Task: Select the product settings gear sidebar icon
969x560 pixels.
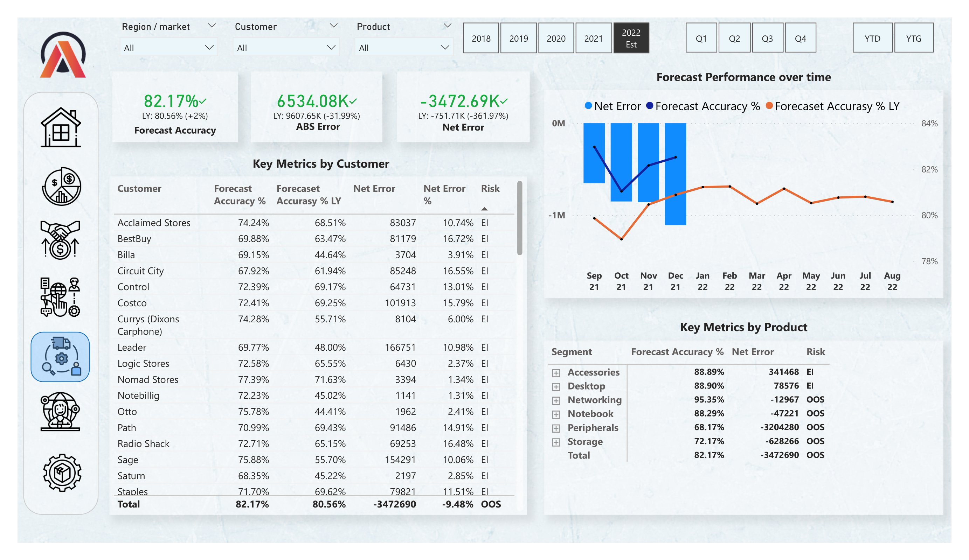Action: point(60,474)
